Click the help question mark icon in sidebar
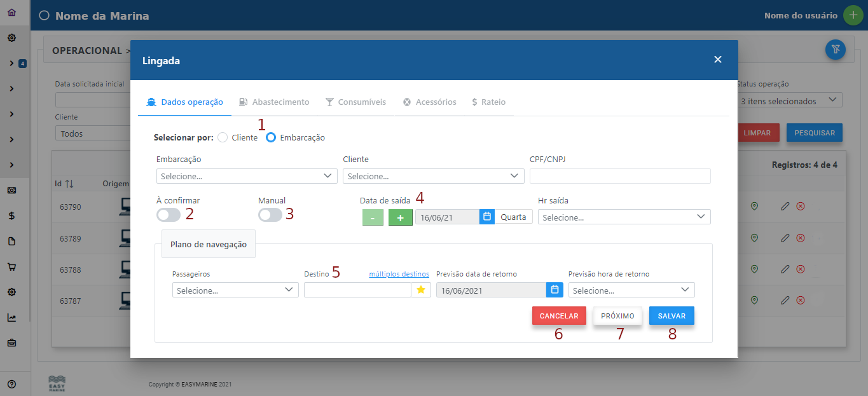The height and width of the screenshot is (396, 868). coord(11,384)
